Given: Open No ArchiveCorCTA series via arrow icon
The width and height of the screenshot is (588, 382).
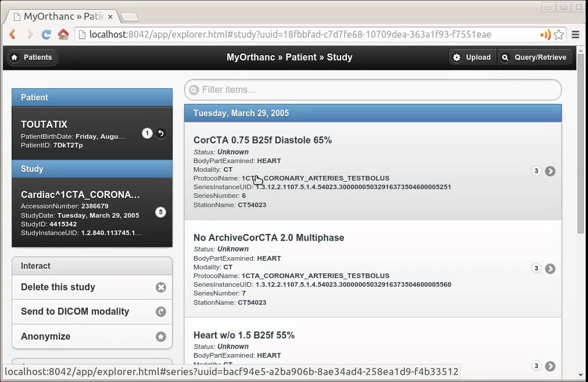Looking at the screenshot, I should point(550,269).
